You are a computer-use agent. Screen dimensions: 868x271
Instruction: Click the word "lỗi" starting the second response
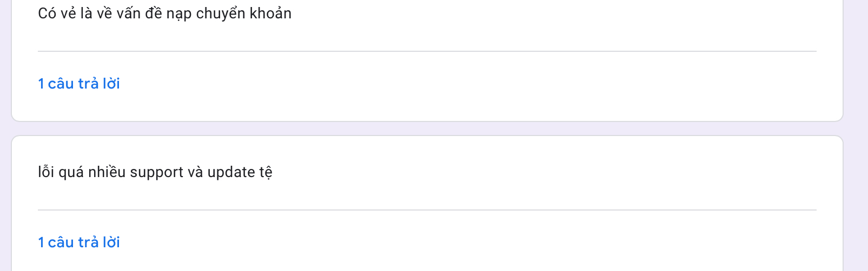click(46, 172)
